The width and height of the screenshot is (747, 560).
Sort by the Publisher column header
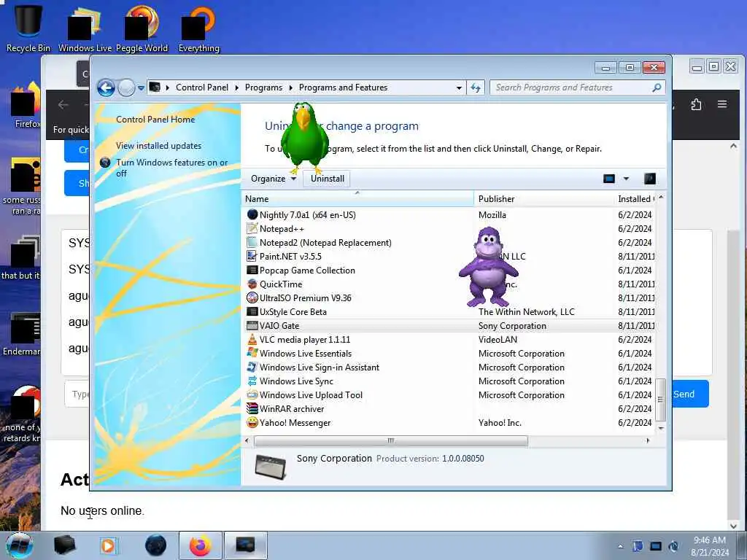[x=544, y=199]
